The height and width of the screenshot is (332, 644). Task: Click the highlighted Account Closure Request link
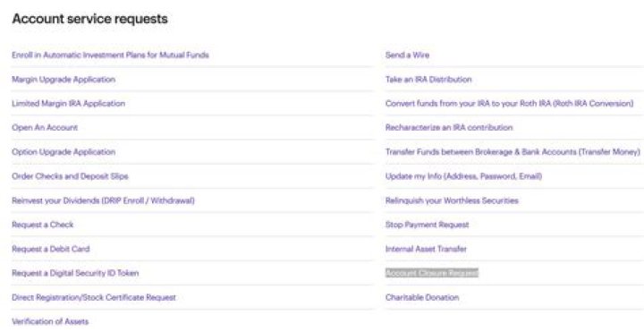pyautogui.click(x=432, y=273)
